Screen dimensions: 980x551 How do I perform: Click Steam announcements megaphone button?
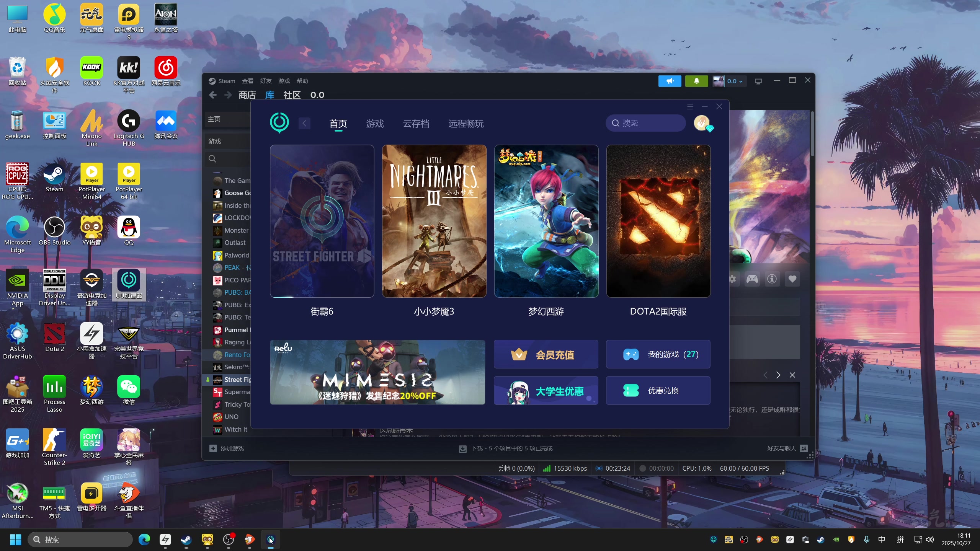tap(670, 81)
